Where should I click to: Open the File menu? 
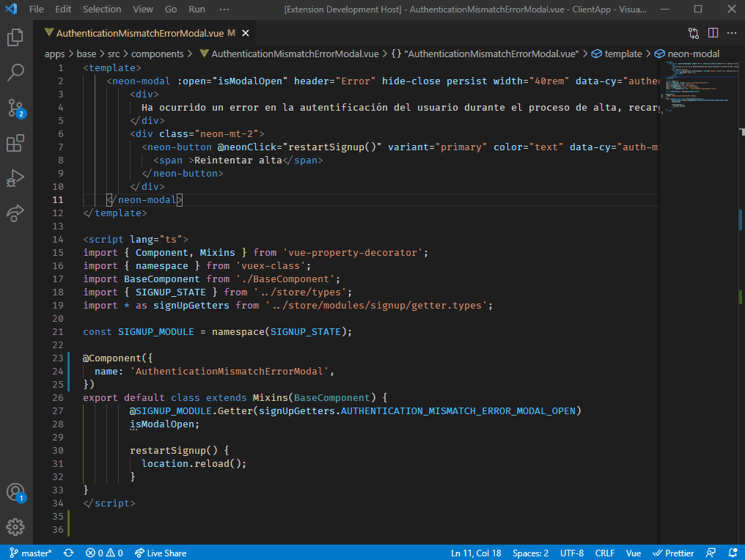coord(36,9)
